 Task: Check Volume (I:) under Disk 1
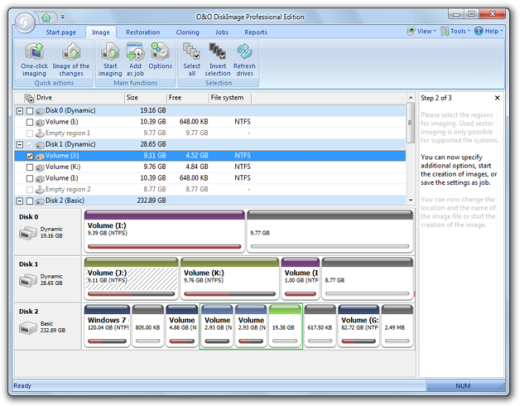point(30,178)
